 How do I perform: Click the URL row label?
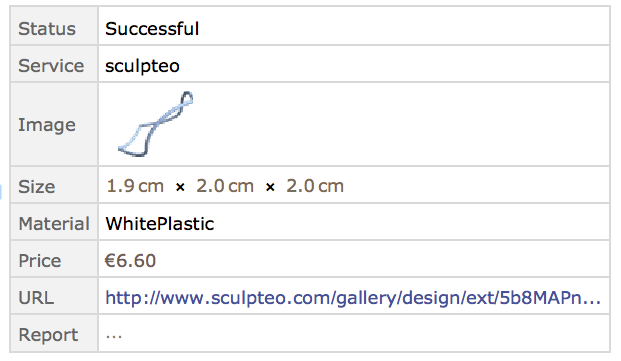[36, 298]
